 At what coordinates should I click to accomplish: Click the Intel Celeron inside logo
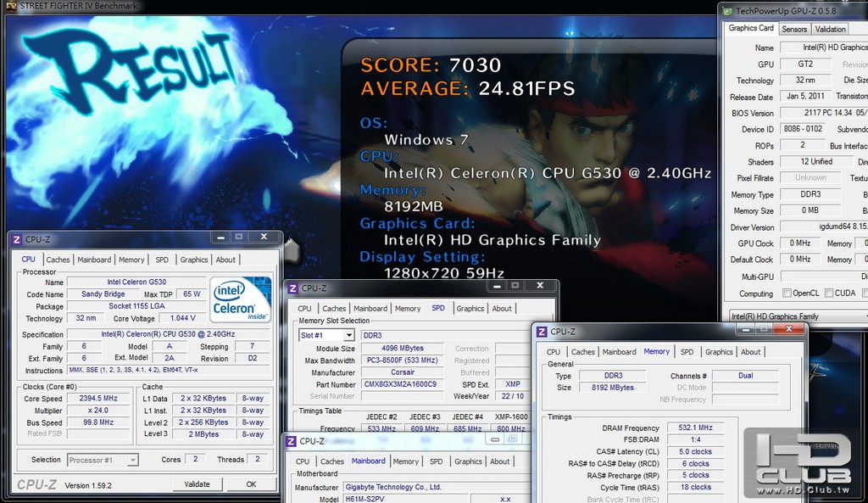coord(240,299)
